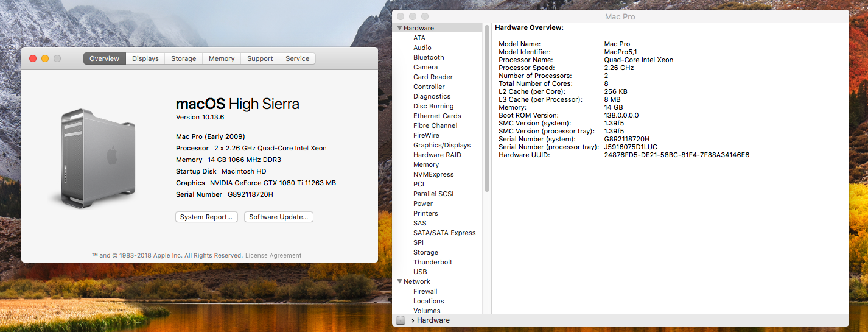Open the Support tab
868x332 pixels.
[260, 58]
